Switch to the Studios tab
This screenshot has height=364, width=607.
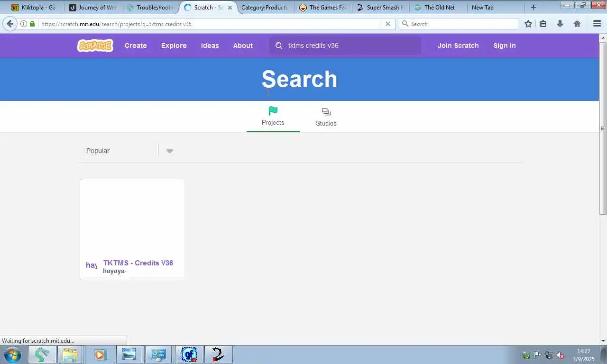click(326, 117)
